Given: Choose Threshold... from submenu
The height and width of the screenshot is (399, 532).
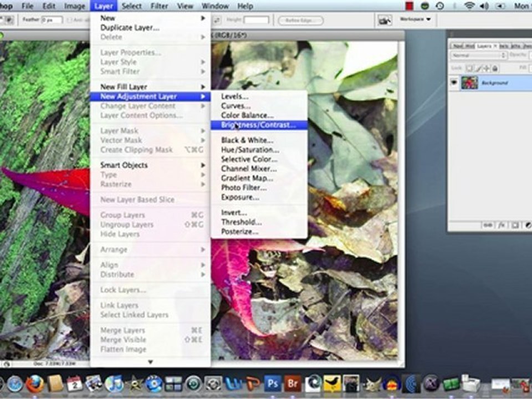Looking at the screenshot, I should [259, 223].
